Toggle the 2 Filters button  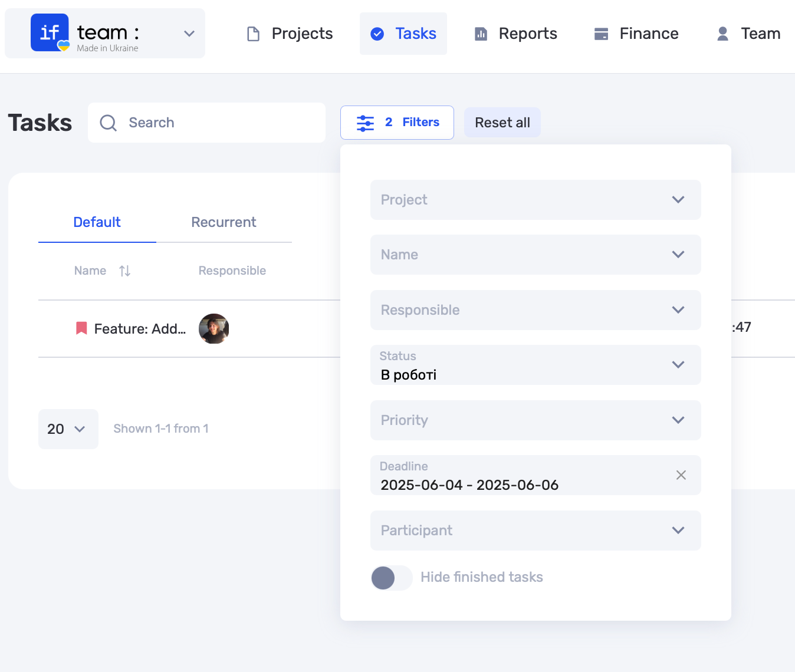pos(397,123)
